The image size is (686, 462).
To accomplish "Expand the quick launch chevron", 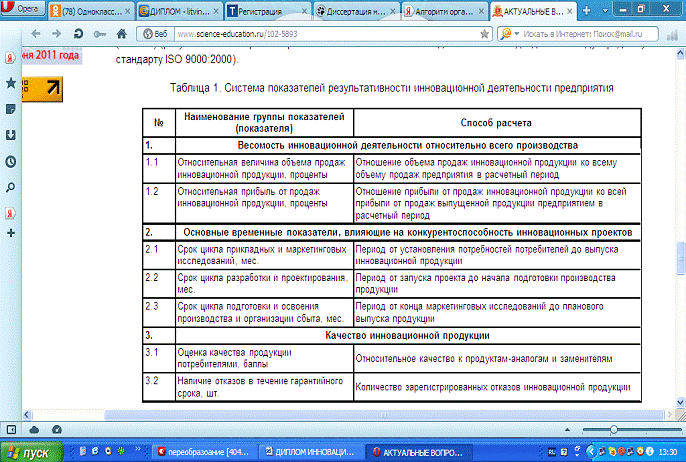I will [x=138, y=449].
